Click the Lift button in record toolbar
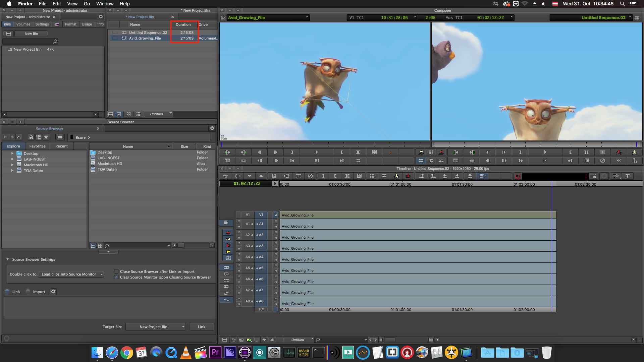Screen dimensions: 644x362 (619, 152)
